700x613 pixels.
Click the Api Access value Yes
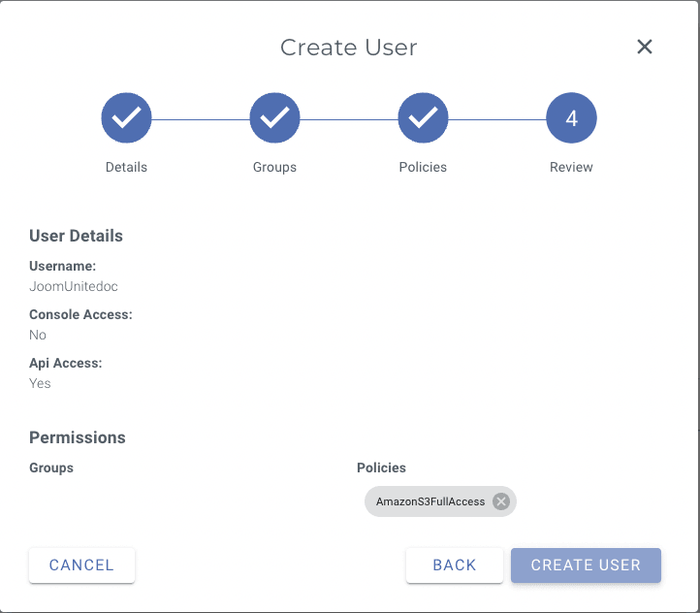[40, 383]
